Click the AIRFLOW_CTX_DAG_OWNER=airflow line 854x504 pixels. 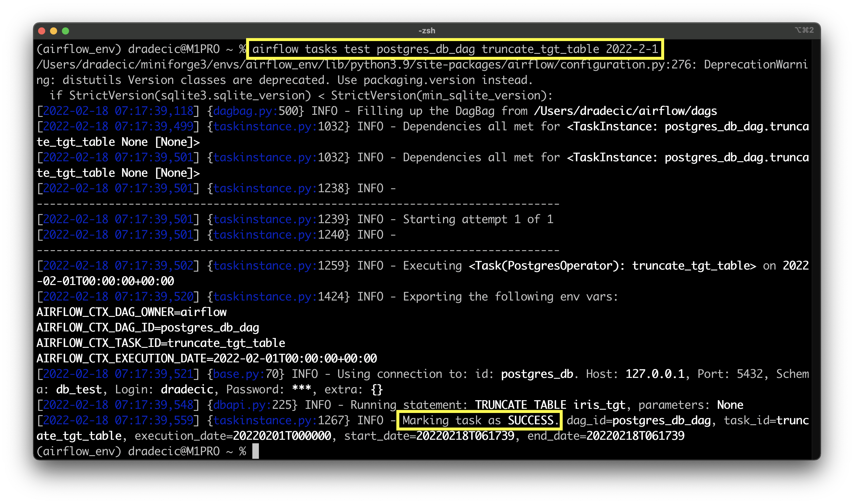[x=132, y=312]
